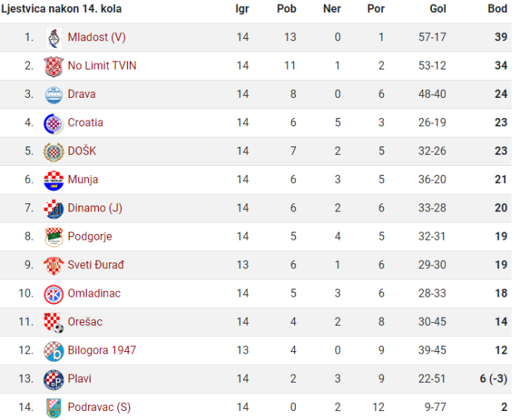This screenshot has height=420, width=520.
Task: Click the Gol column header
Action: coord(438,9)
